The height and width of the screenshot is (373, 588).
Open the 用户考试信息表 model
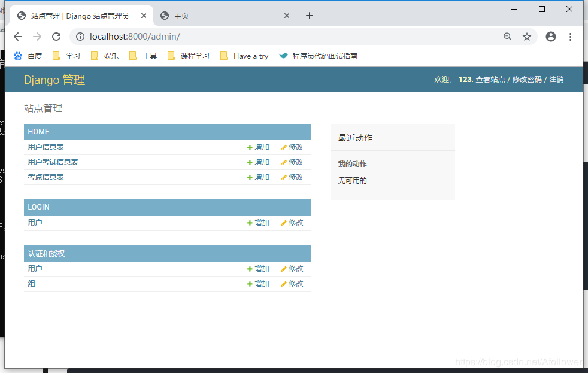coord(53,162)
